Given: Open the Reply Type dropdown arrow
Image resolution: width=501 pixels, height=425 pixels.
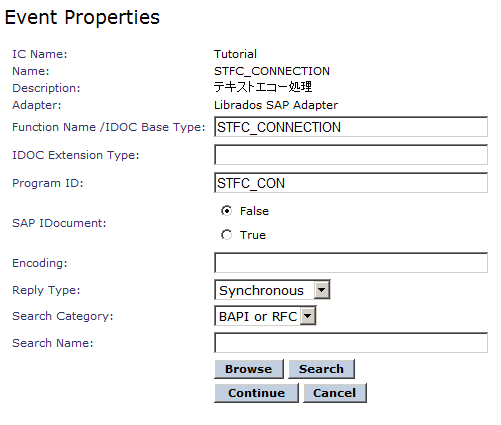Looking at the screenshot, I should click(322, 290).
